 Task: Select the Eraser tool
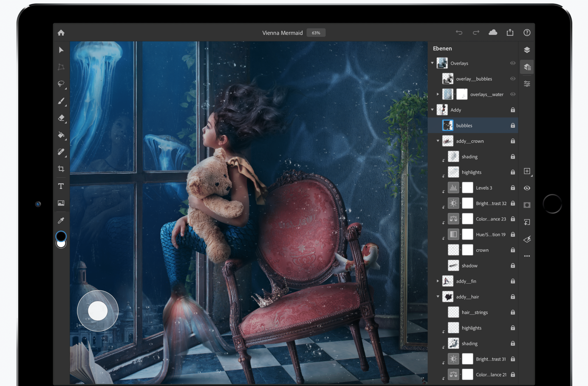(61, 117)
